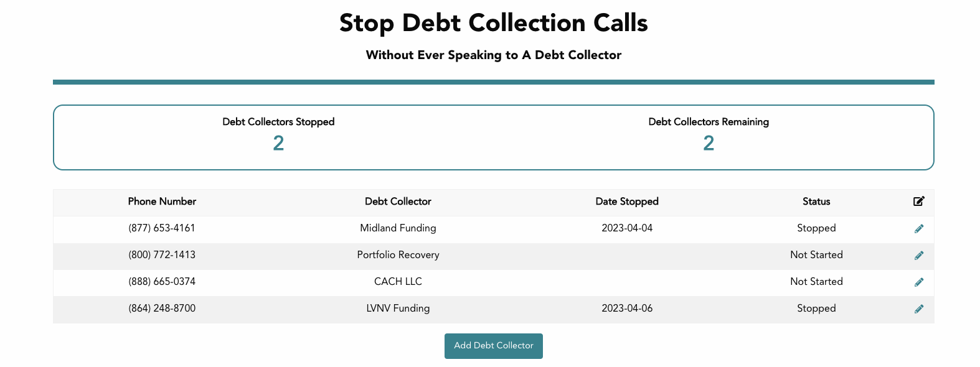Edit the CACH LLC row pencil icon
Viewport: 980px width, 367px height.
point(918,282)
